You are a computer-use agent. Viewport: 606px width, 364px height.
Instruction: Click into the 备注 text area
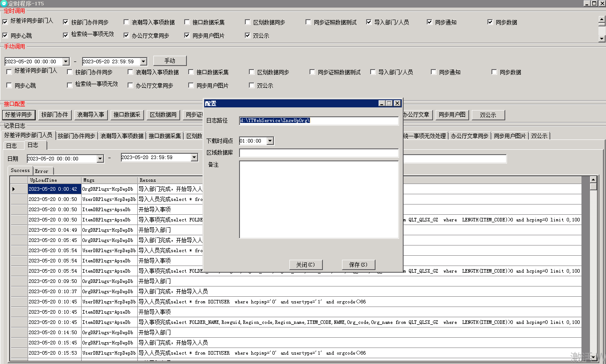click(319, 200)
